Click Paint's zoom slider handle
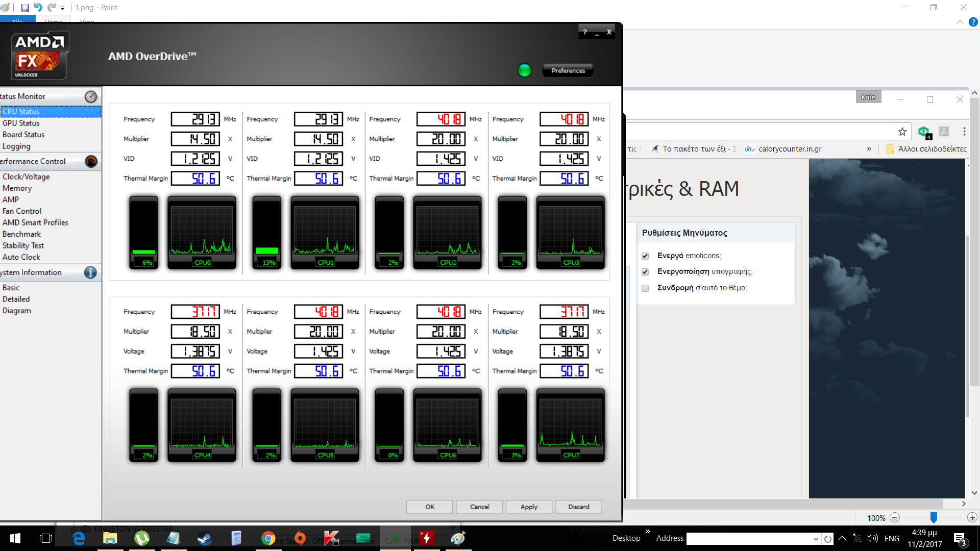This screenshot has height=551, width=980. (934, 517)
